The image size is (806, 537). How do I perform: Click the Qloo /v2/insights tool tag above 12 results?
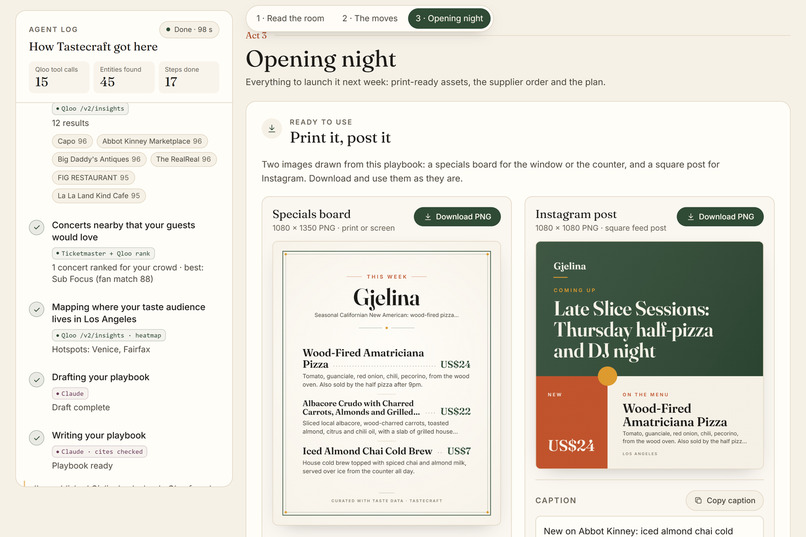pos(90,108)
